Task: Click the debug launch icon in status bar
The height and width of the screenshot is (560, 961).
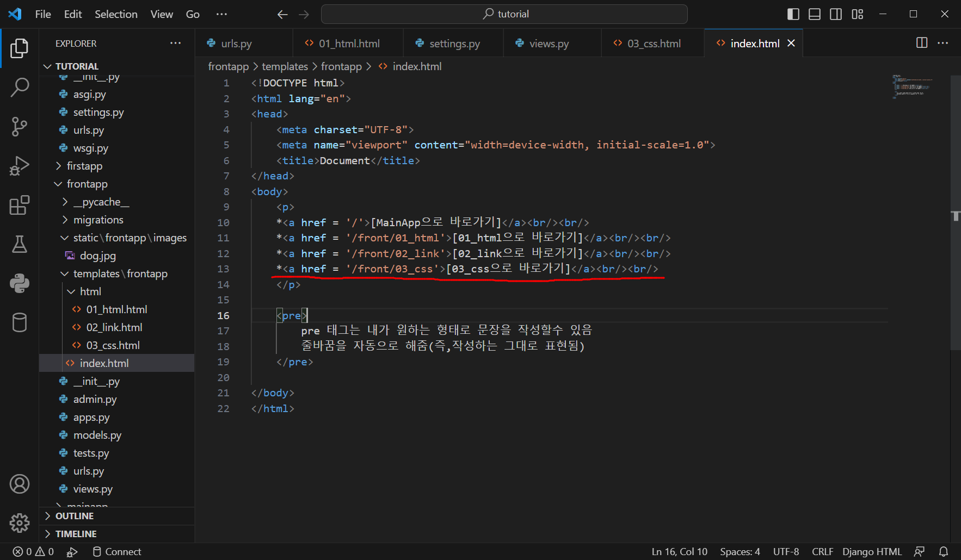Action: [x=72, y=552]
